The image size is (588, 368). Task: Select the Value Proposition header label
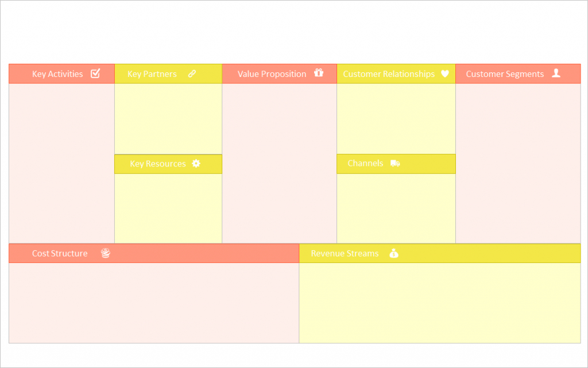(272, 74)
